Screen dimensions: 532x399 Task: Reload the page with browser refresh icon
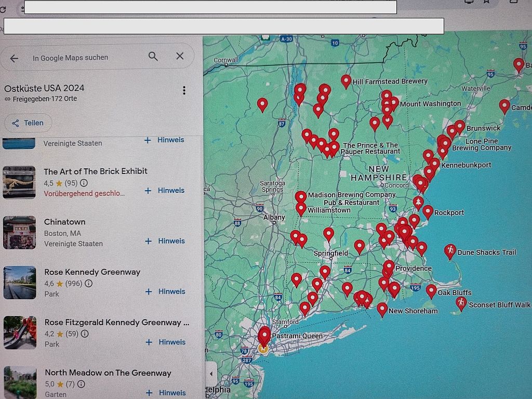[x=3, y=9]
